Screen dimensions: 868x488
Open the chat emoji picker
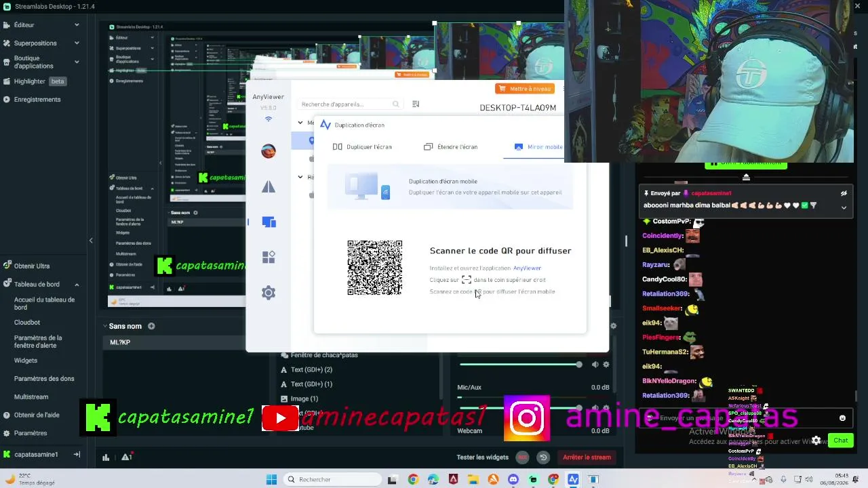coord(842,418)
